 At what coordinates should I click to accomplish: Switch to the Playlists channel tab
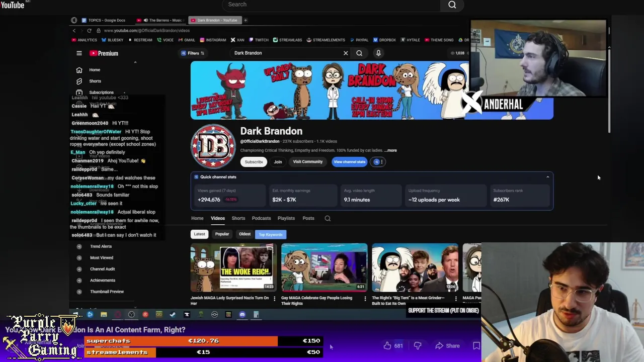pos(286,218)
